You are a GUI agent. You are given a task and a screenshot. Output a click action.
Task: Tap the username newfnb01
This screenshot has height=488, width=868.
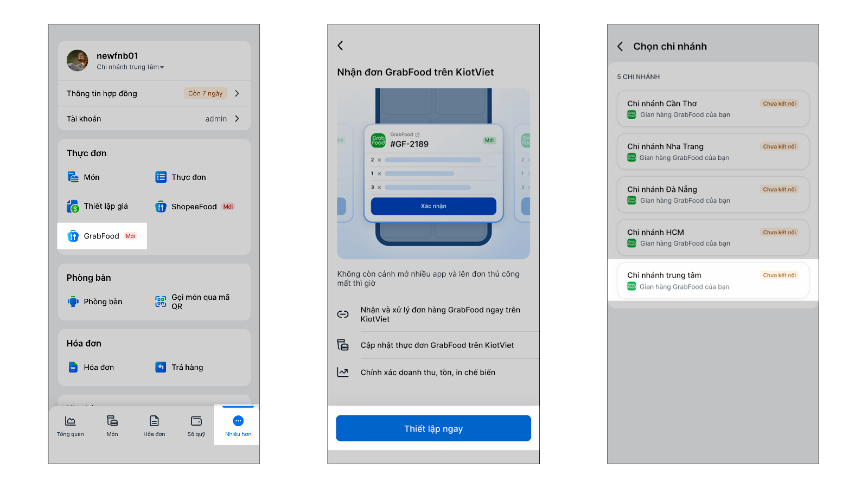click(117, 56)
